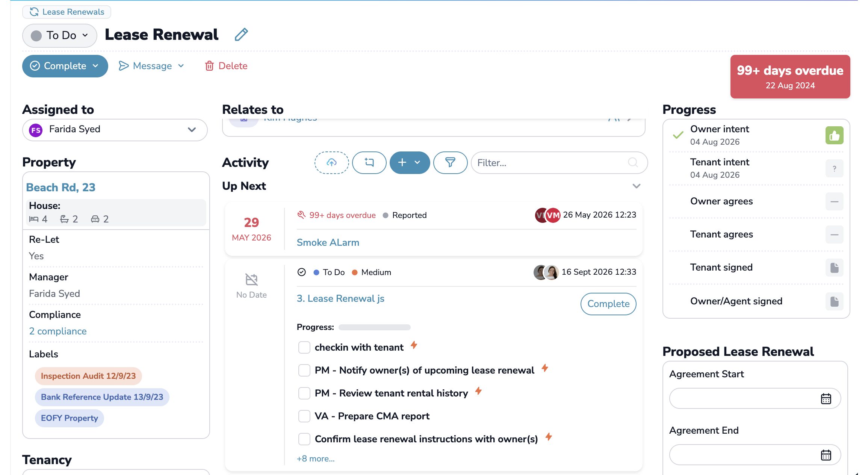868x475 pixels.
Task: Click the outlined Complete button on task card
Action: click(x=608, y=304)
